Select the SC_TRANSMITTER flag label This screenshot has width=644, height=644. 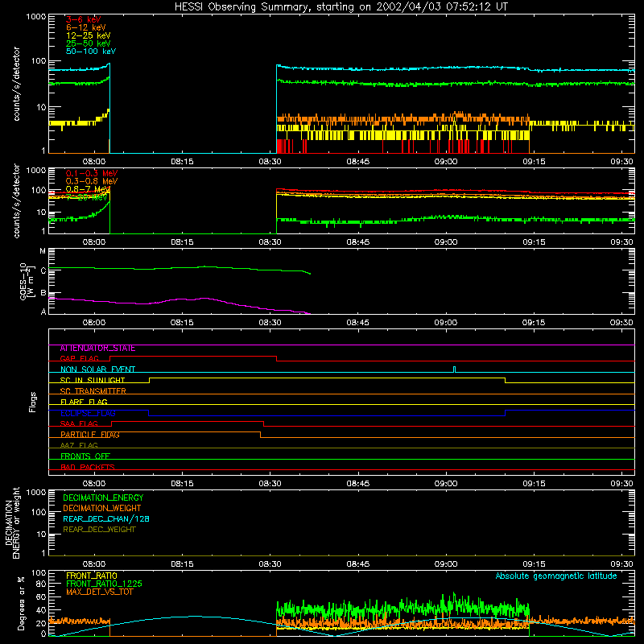point(93,391)
